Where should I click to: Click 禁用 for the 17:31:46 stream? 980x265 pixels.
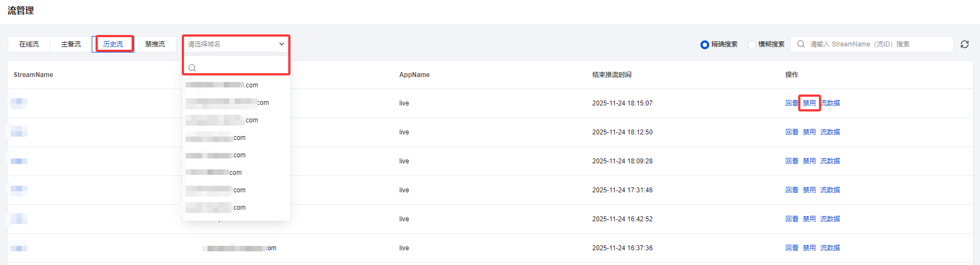click(809, 190)
